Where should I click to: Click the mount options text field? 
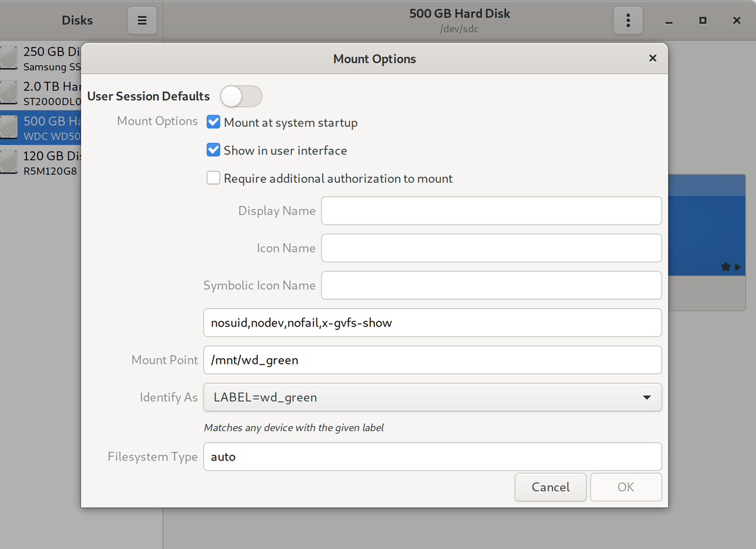coord(433,323)
